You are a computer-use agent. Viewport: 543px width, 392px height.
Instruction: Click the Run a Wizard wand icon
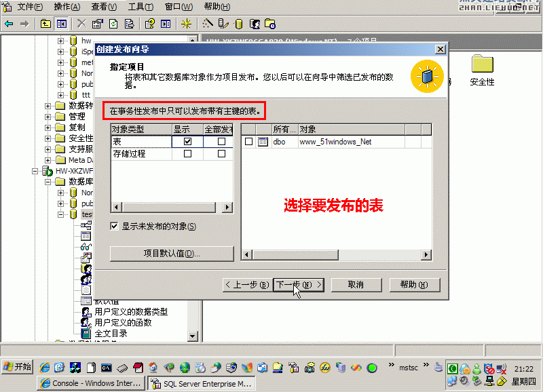(207, 24)
